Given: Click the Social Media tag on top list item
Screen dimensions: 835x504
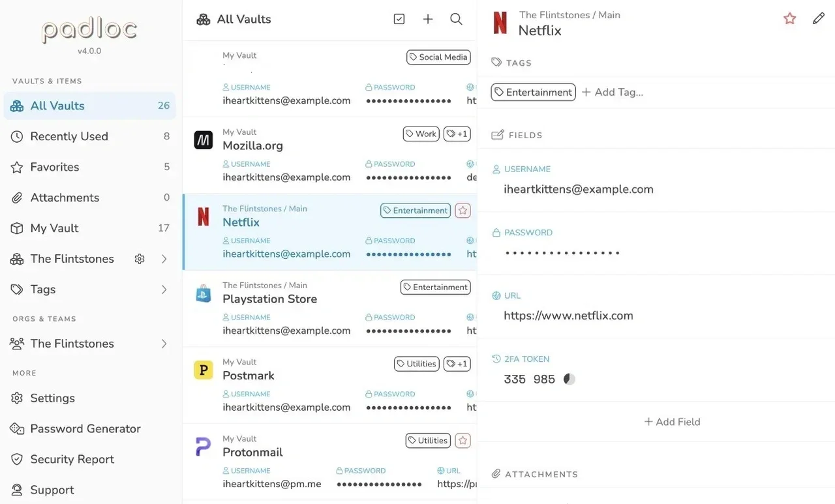Looking at the screenshot, I should [x=438, y=57].
